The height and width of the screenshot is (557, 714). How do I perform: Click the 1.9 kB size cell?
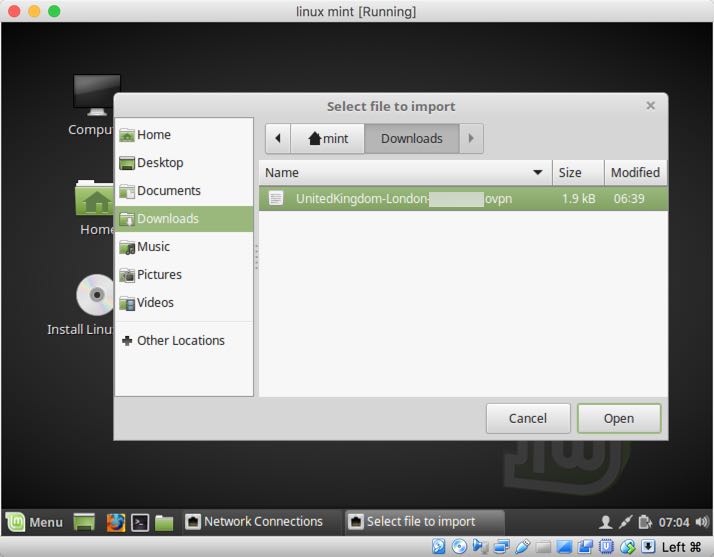[578, 199]
